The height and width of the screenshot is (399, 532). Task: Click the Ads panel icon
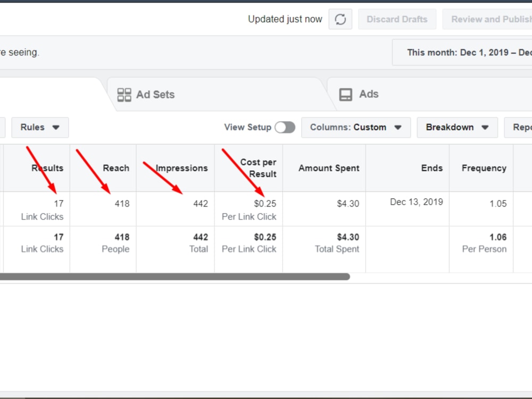tap(346, 95)
